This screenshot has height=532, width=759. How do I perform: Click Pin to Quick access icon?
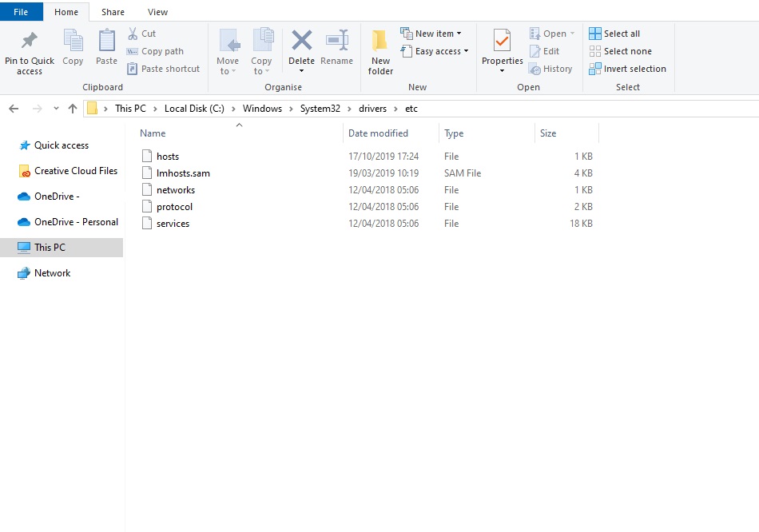tap(30, 40)
